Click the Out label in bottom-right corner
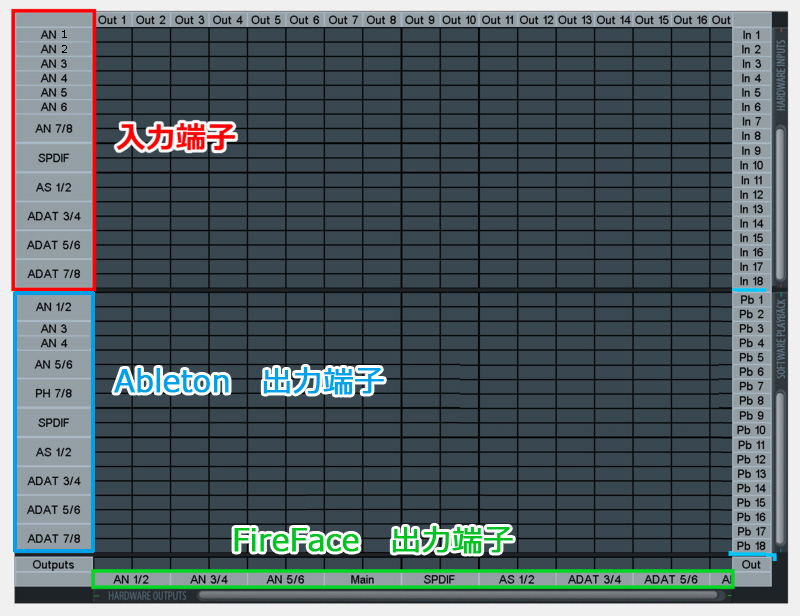Image resolution: width=800 pixels, height=616 pixels. pos(751,565)
